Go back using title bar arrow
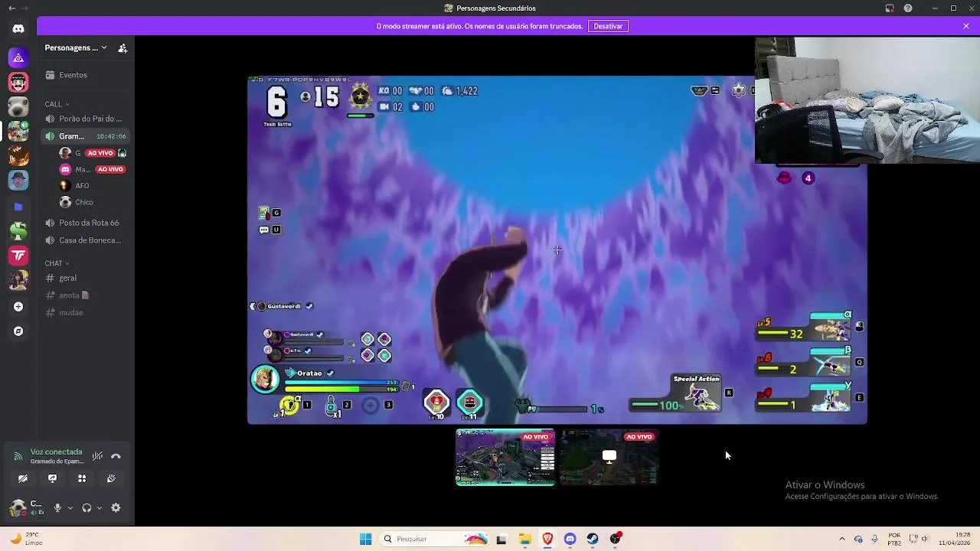The width and height of the screenshot is (980, 551). (x=11, y=8)
